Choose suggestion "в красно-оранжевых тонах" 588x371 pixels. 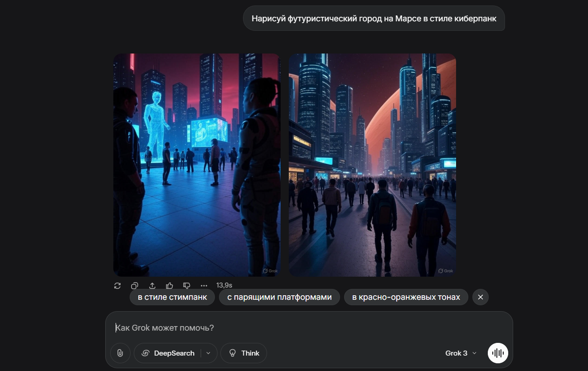tap(406, 297)
